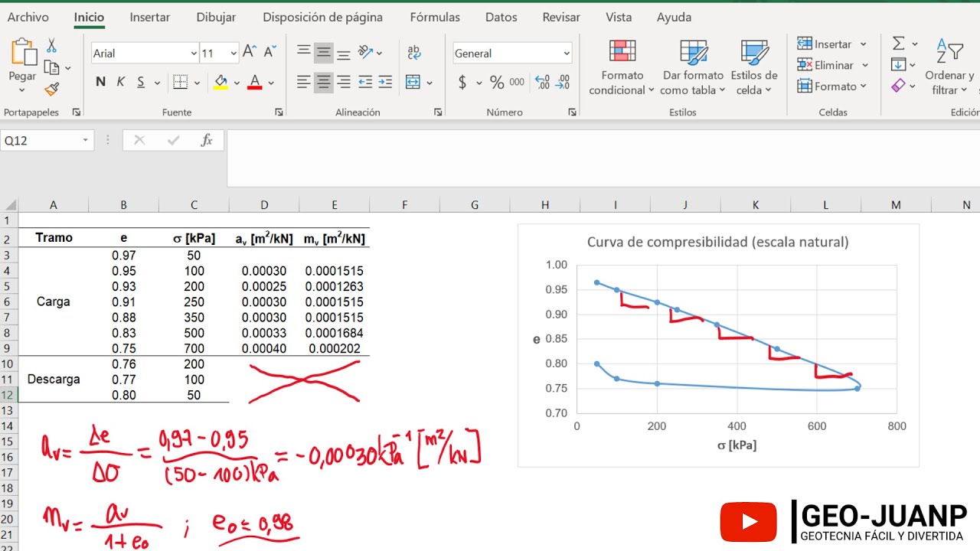Switch to the Fórmulas tab
The height and width of the screenshot is (551, 980).
coord(435,17)
